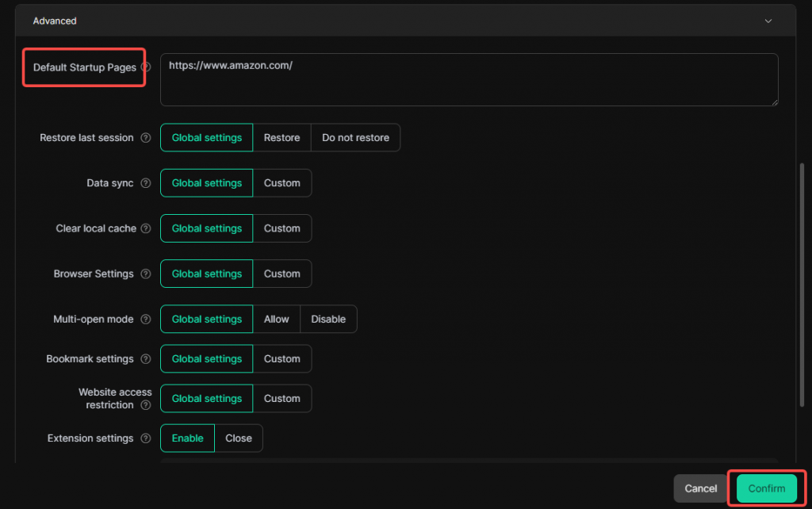812x509 pixels.
Task: Click the Extension settings help icon
Action: (x=145, y=438)
